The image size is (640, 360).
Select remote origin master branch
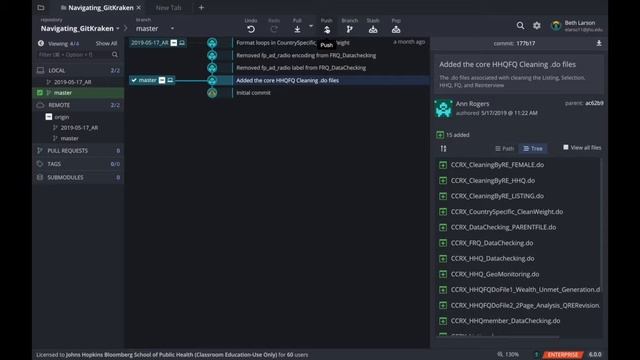(69, 138)
